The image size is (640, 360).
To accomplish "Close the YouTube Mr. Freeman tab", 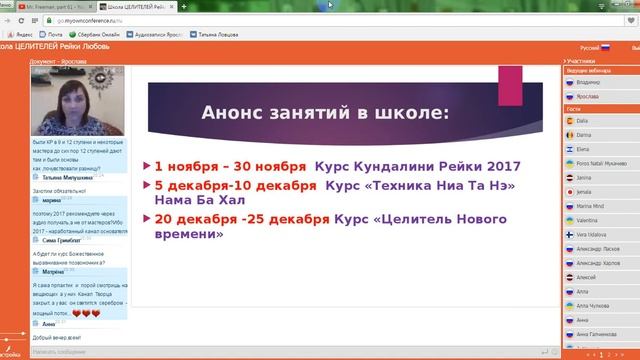I will pyautogui.click(x=91, y=7).
